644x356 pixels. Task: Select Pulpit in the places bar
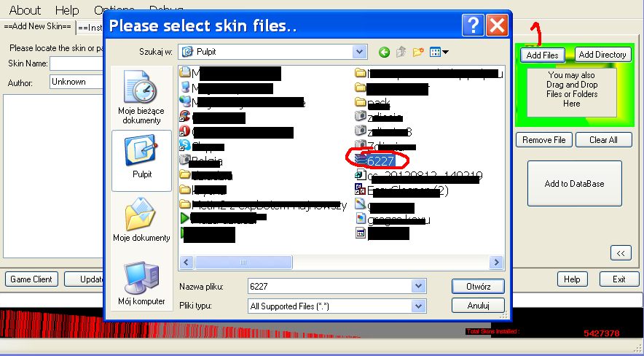pos(142,160)
